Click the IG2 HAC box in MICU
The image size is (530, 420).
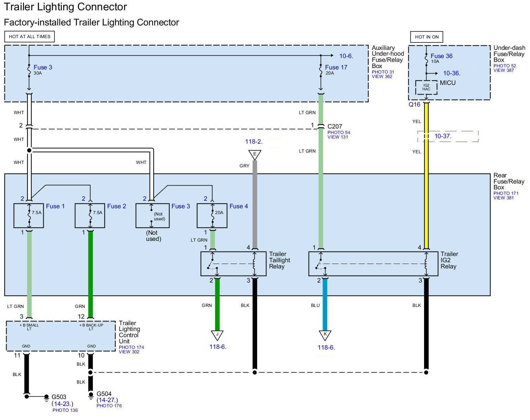(x=426, y=87)
